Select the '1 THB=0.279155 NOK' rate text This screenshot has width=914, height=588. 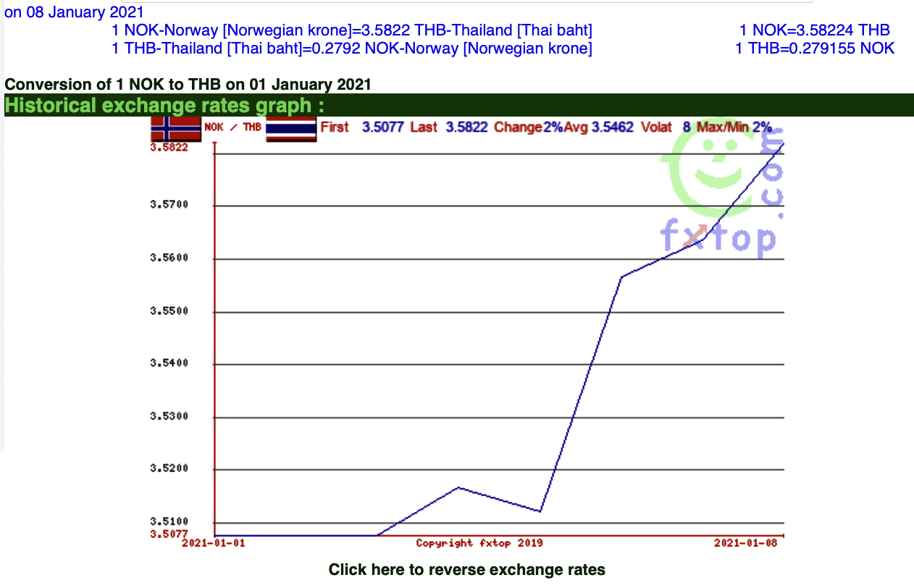pyautogui.click(x=814, y=49)
